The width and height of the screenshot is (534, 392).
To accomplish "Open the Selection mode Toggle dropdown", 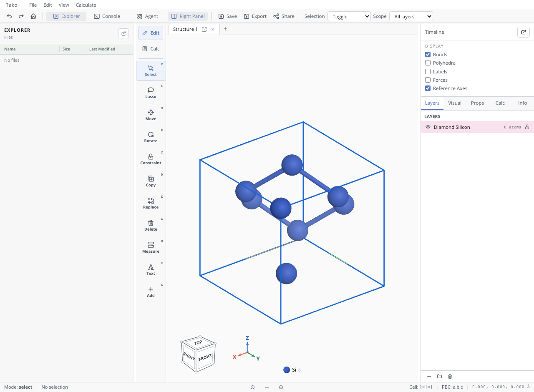I will [349, 16].
